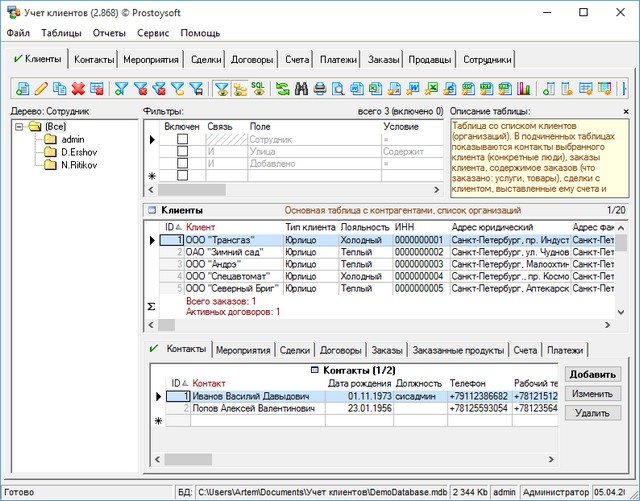Open the bar chart diagram icon
The width and height of the screenshot is (640, 501).
[524, 89]
